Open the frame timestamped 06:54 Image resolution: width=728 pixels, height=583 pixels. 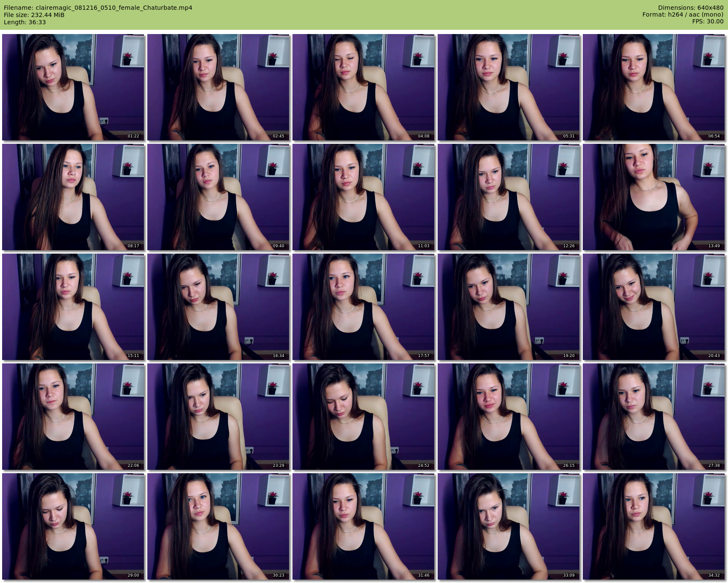pos(654,87)
